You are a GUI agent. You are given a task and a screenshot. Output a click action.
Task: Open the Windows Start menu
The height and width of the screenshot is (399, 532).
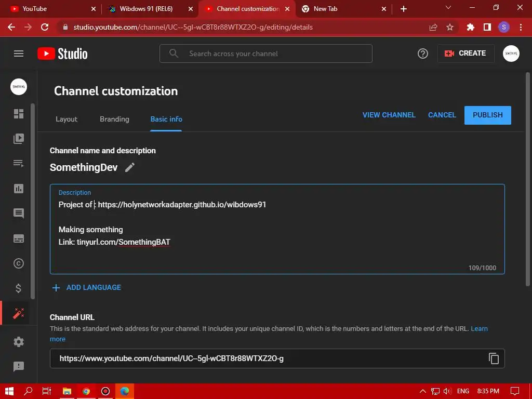[9, 391]
